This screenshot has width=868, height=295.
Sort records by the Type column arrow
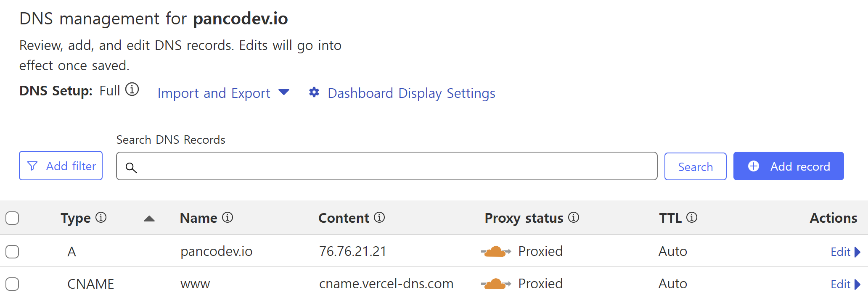point(149,219)
